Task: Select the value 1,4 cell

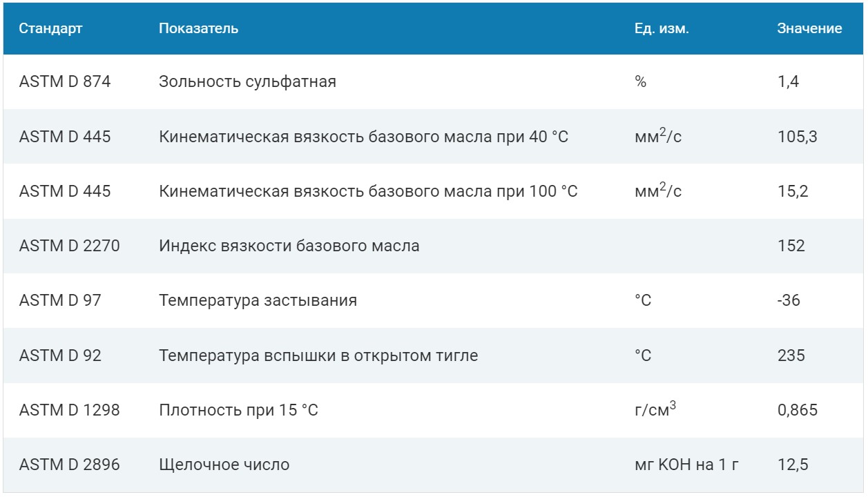Action: coord(789,81)
